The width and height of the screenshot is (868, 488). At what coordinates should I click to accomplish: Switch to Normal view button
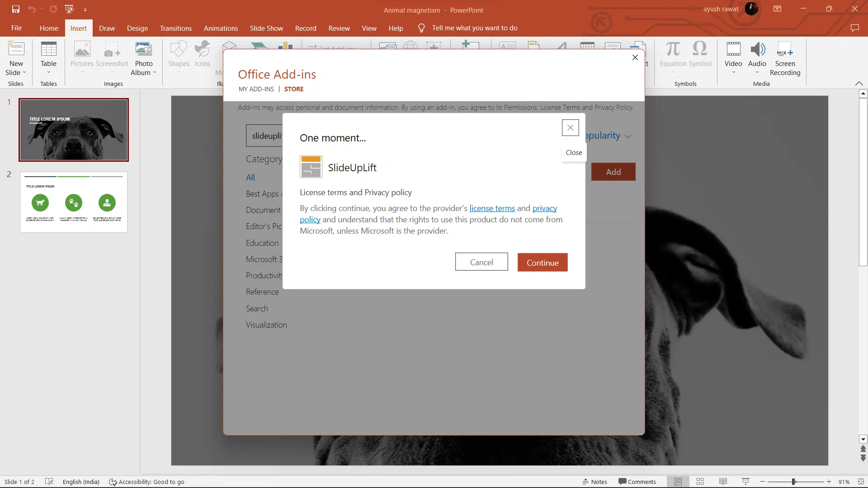click(678, 482)
